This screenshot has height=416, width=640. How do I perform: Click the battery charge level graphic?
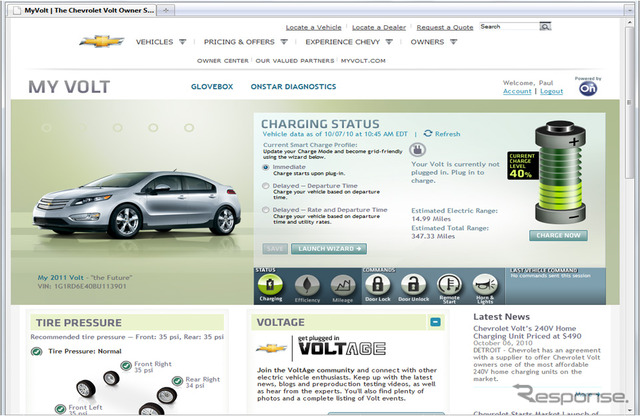[560, 172]
